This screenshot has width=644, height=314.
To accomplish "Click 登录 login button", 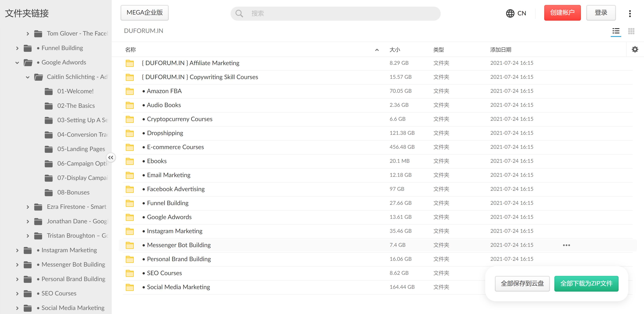I will pos(601,12).
